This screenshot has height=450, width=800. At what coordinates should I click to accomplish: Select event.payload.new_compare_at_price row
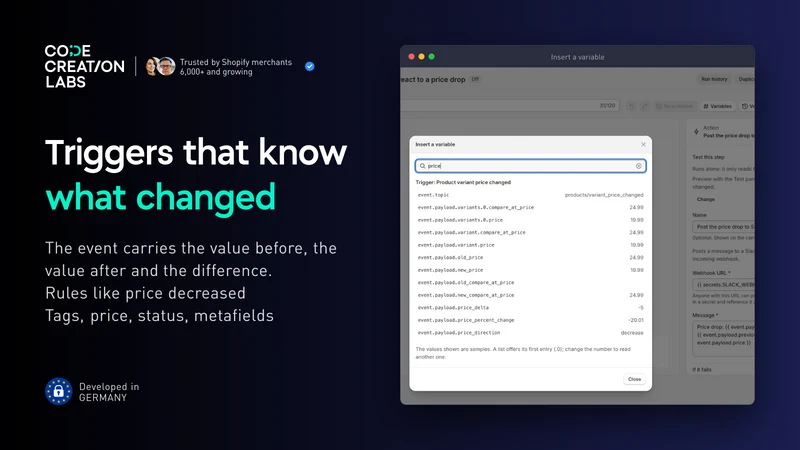(531, 295)
